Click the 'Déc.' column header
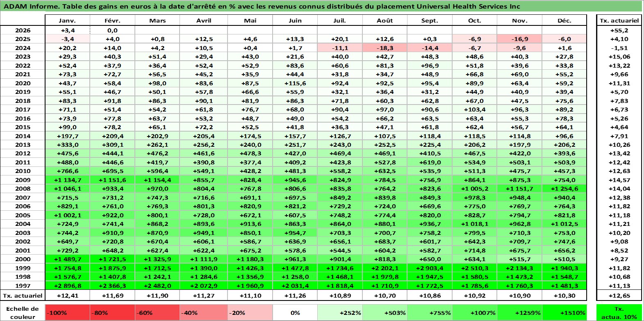Image resolution: width=644 pixels, height=321 pixels. pyautogui.click(x=564, y=20)
